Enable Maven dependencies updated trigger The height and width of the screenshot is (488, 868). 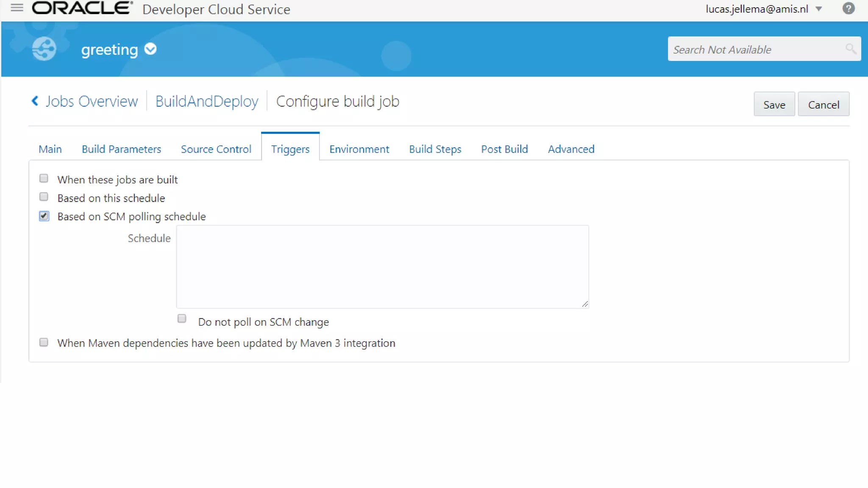44,342
